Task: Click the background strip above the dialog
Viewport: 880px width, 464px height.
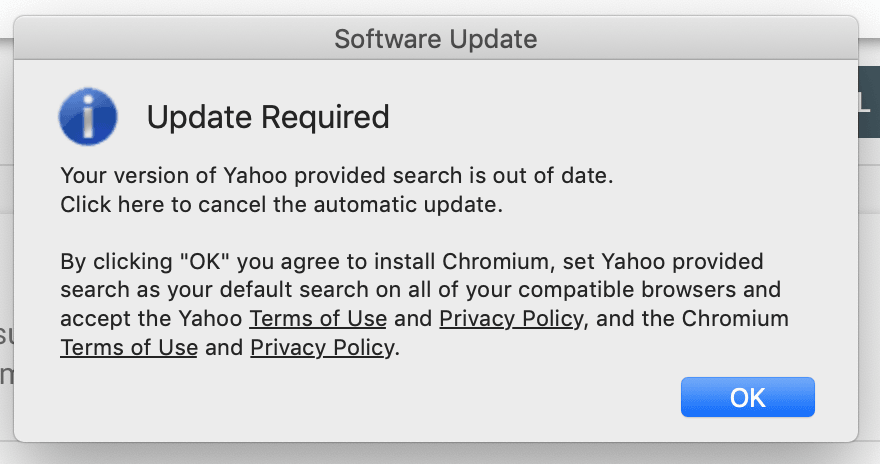Action: tap(440, 7)
